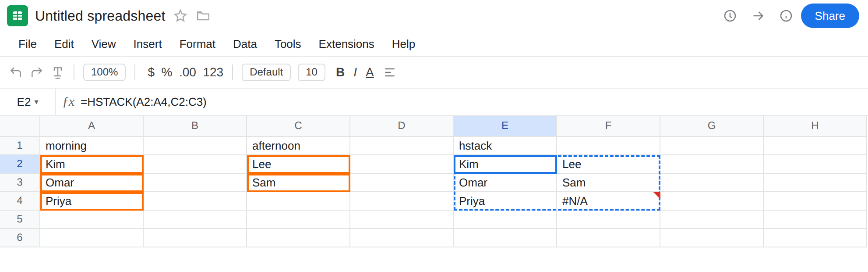
Task: Open the Tools menu
Action: pyautogui.click(x=288, y=44)
